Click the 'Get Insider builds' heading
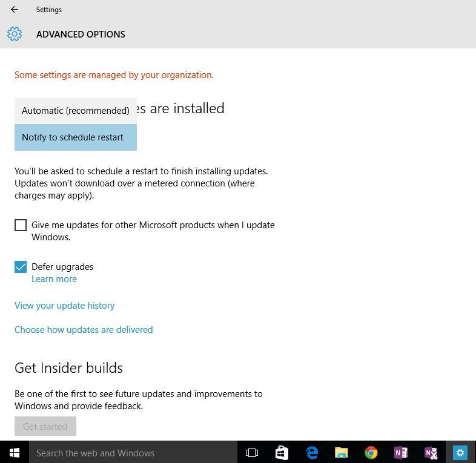The image size is (476, 463). click(68, 368)
